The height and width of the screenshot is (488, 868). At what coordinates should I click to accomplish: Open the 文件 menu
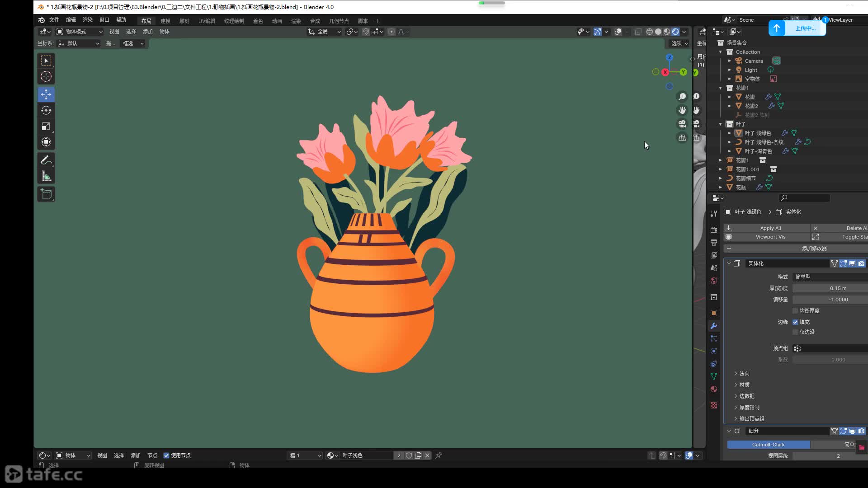[54, 20]
